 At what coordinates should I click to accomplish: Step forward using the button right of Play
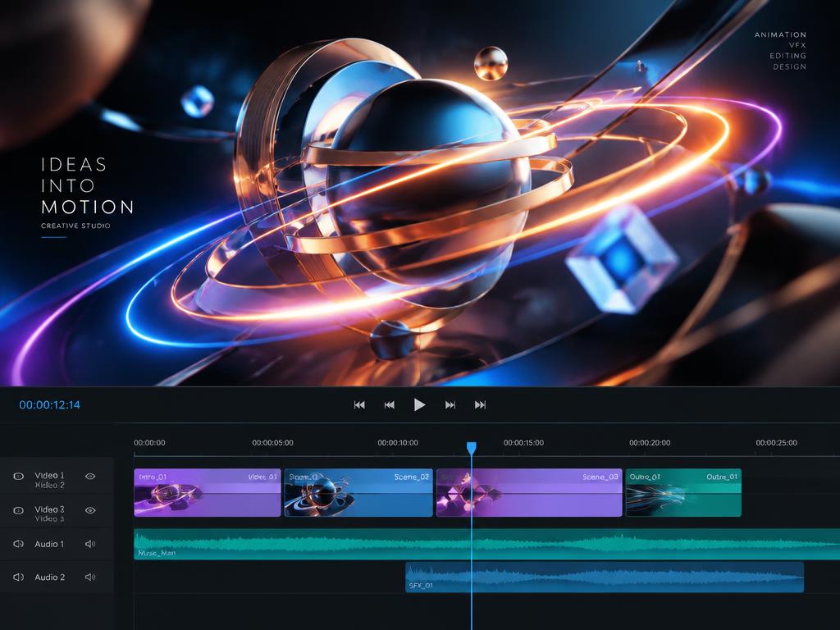coord(450,405)
